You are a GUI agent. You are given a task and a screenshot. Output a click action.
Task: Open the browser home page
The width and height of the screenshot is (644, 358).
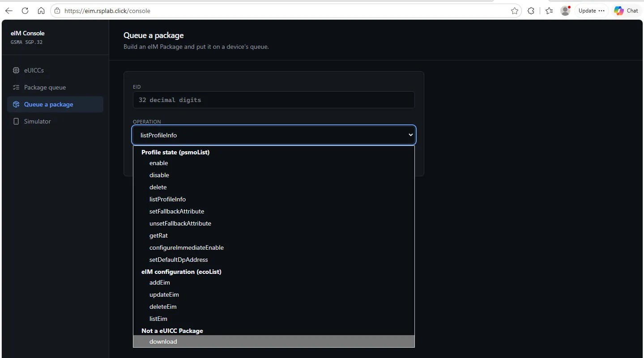41,11
